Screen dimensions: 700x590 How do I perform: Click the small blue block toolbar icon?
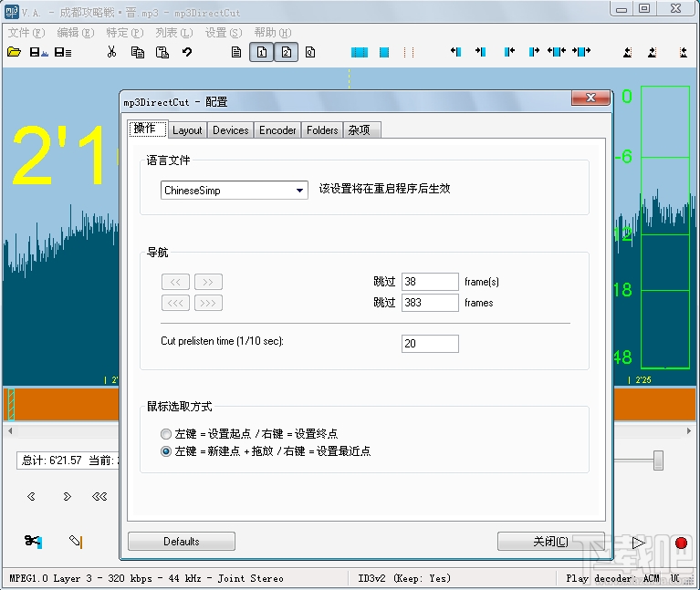[384, 52]
